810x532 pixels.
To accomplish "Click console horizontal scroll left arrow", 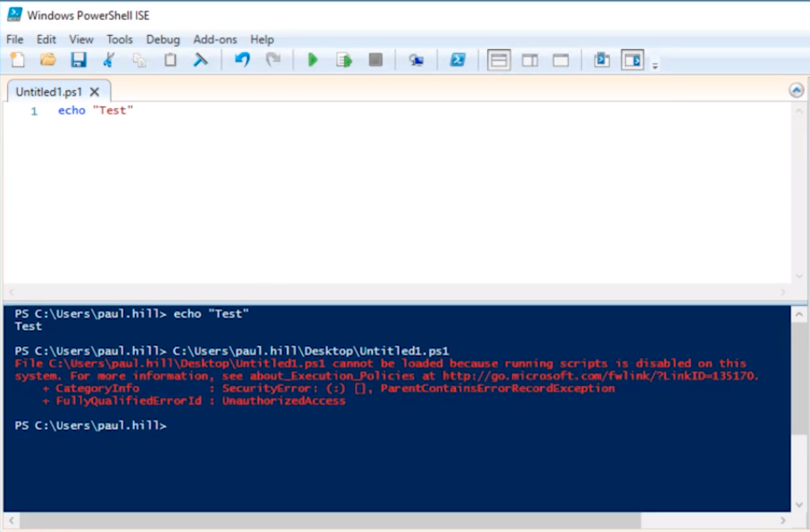I will (12, 520).
